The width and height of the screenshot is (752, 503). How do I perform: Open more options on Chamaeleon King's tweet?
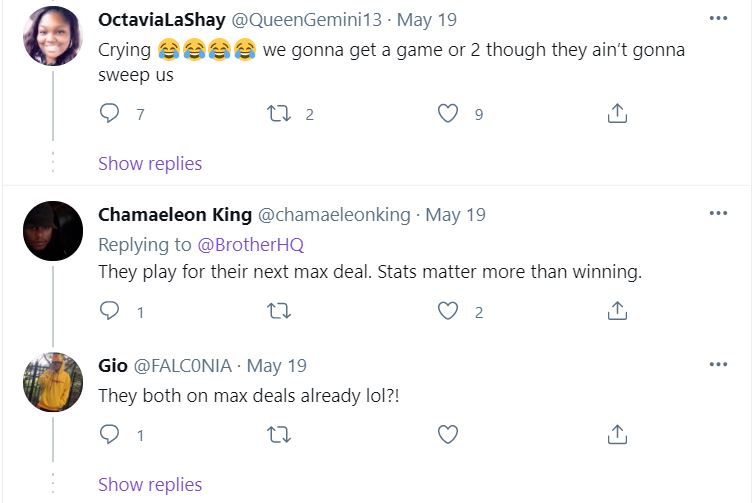point(718,214)
